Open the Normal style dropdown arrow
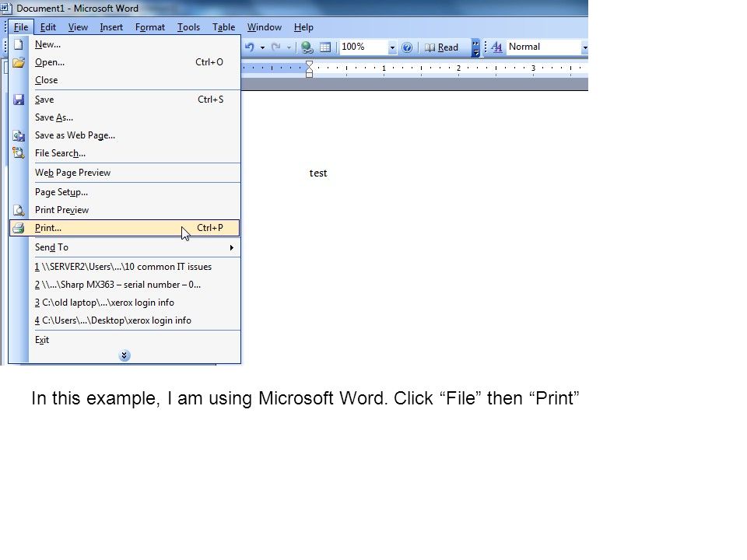This screenshot has width=747, height=560. [584, 47]
